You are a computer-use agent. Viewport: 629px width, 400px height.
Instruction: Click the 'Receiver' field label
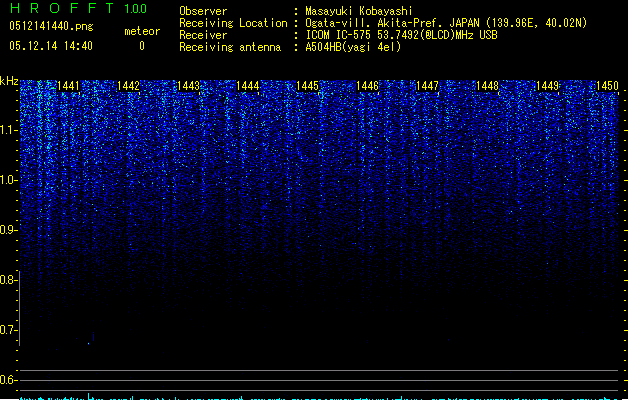(203, 35)
